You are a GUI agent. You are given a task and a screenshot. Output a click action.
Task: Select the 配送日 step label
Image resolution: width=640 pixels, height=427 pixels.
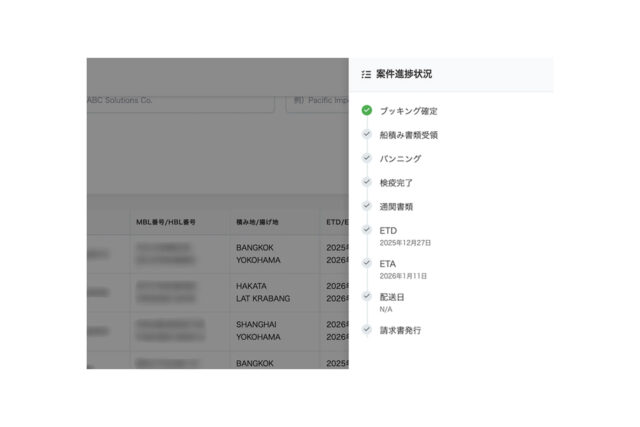[x=392, y=297]
